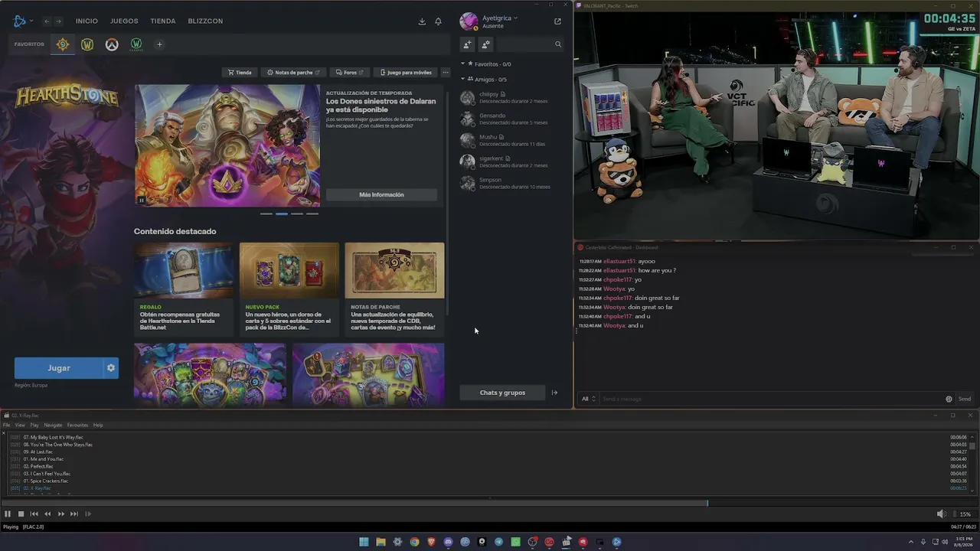Viewport: 980px width, 551px height.
Task: Open the Play menu in music player
Action: click(34, 425)
